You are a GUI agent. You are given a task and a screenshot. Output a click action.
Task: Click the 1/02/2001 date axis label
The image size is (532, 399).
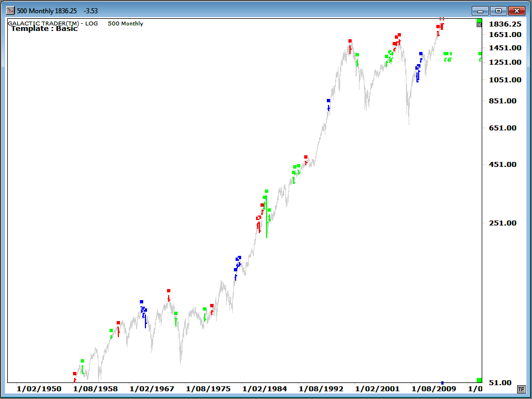(x=377, y=389)
